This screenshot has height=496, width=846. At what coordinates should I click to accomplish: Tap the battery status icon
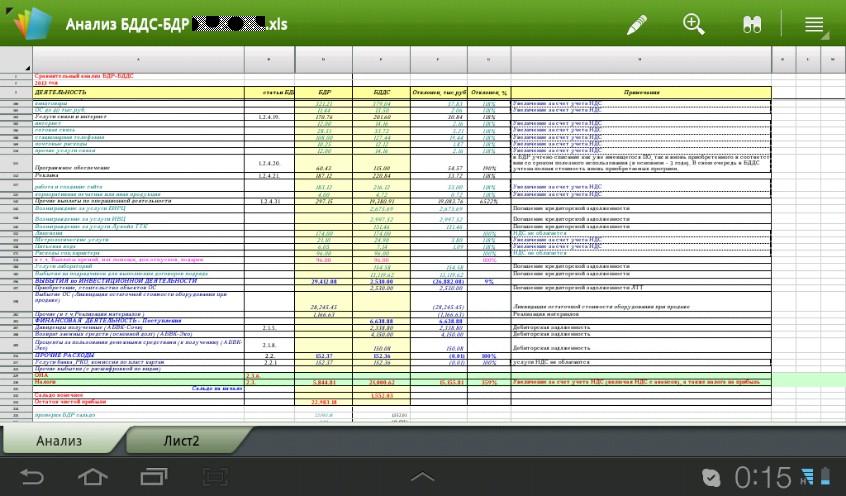tap(826, 477)
